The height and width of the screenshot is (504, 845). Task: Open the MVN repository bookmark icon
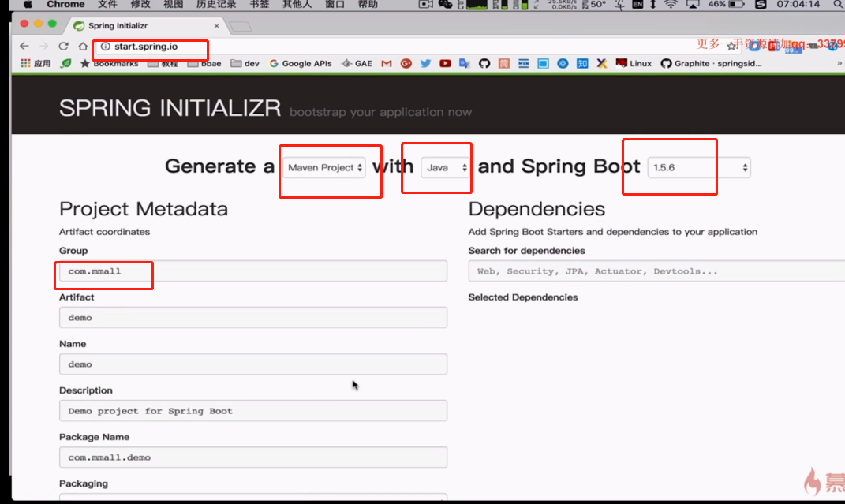[x=523, y=64]
